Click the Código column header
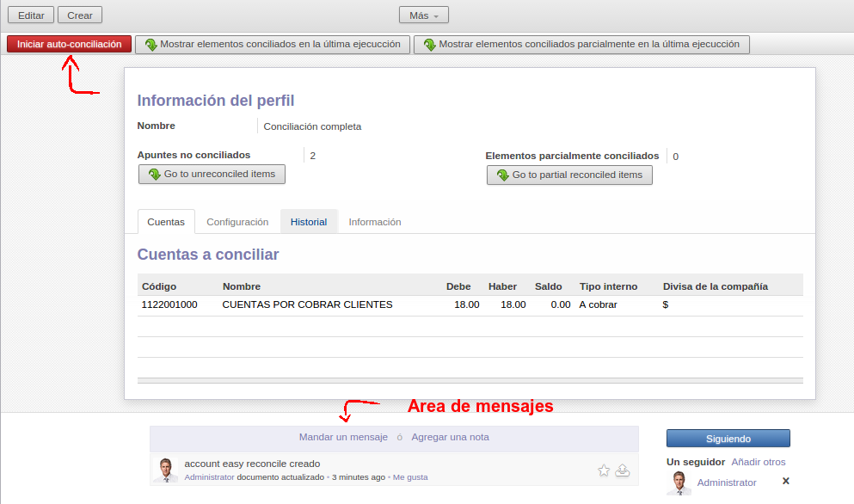 (x=159, y=286)
